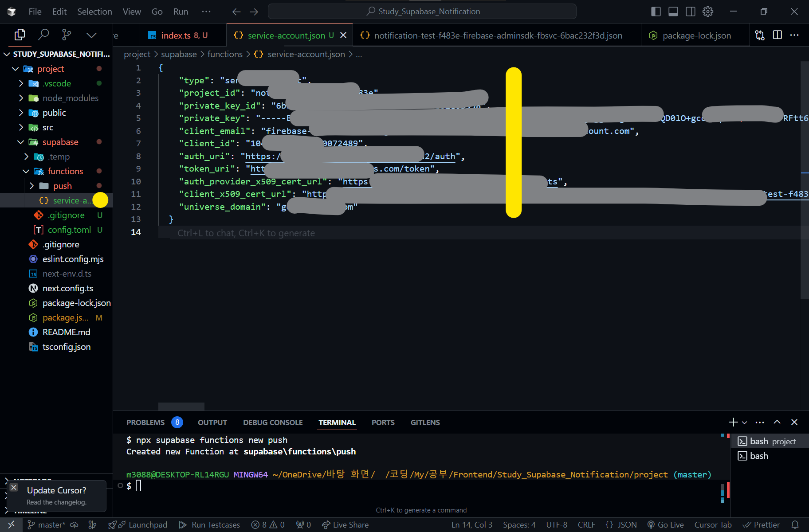Screen dimensions: 809x532
Task: Open changes compare icon in editor toolbar
Action: pyautogui.click(x=760, y=35)
